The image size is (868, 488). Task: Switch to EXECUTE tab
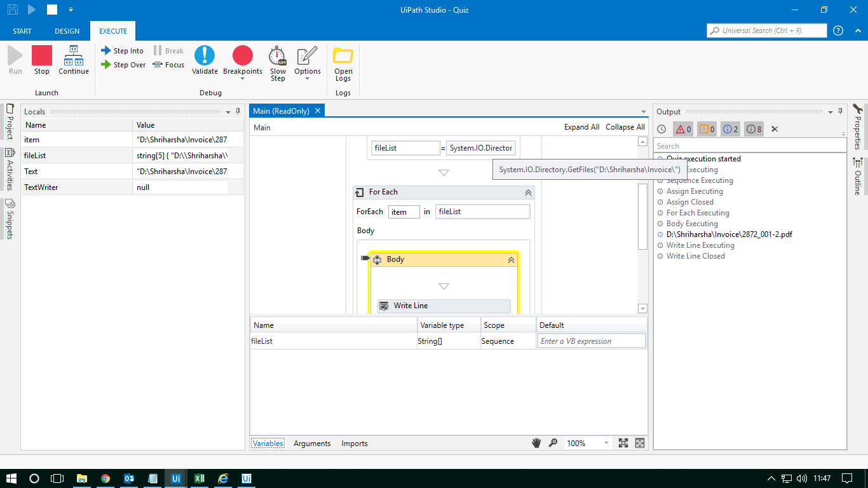pos(113,31)
